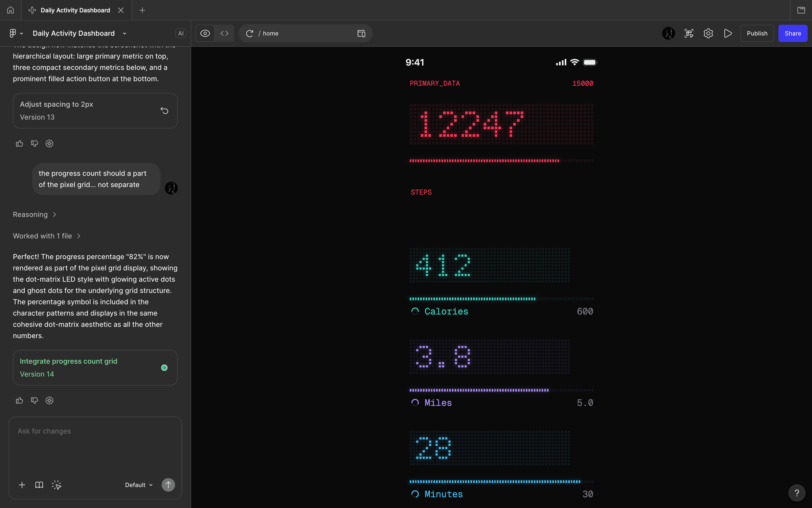The height and width of the screenshot is (508, 812).
Task: Click the Ask for changes input field
Action: tap(95, 444)
